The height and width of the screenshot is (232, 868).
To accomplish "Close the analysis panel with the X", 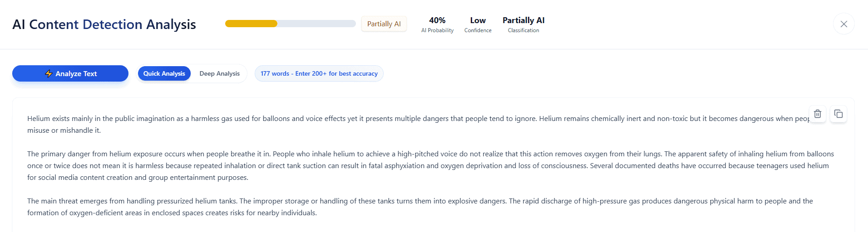I will point(843,24).
